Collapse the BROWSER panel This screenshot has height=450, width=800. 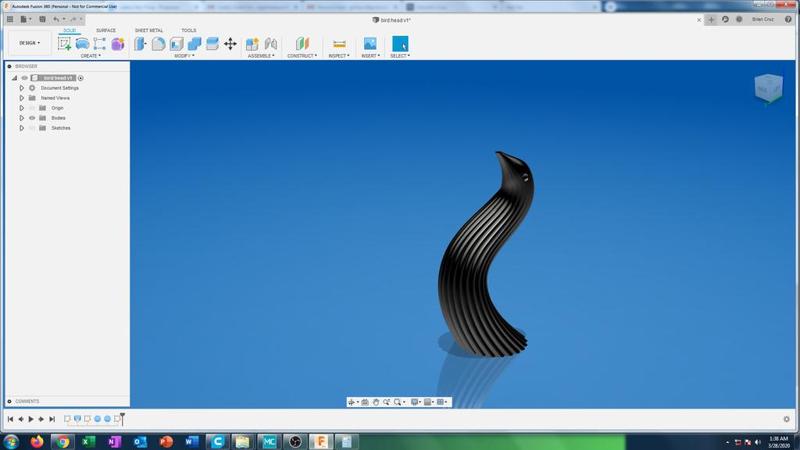(x=9, y=66)
